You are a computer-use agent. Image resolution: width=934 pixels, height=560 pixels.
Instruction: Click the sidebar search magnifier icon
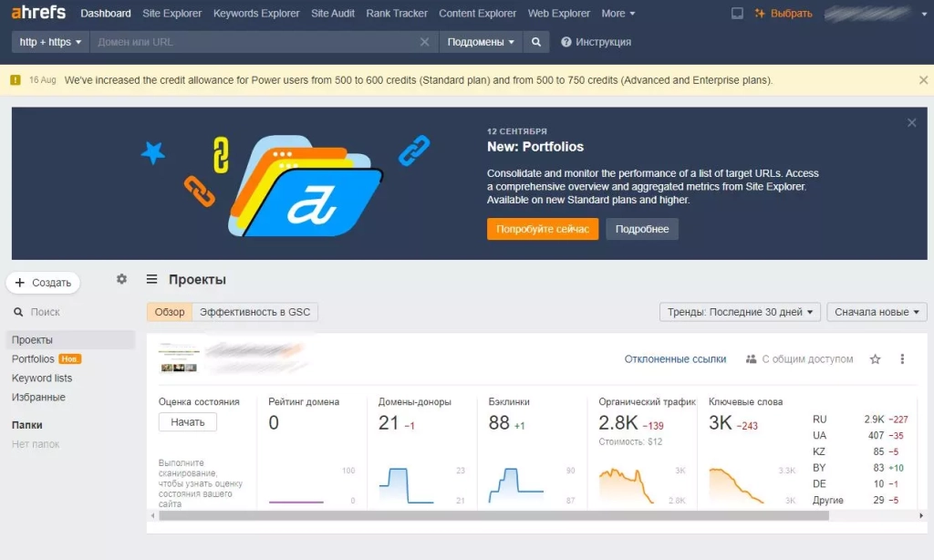point(18,312)
